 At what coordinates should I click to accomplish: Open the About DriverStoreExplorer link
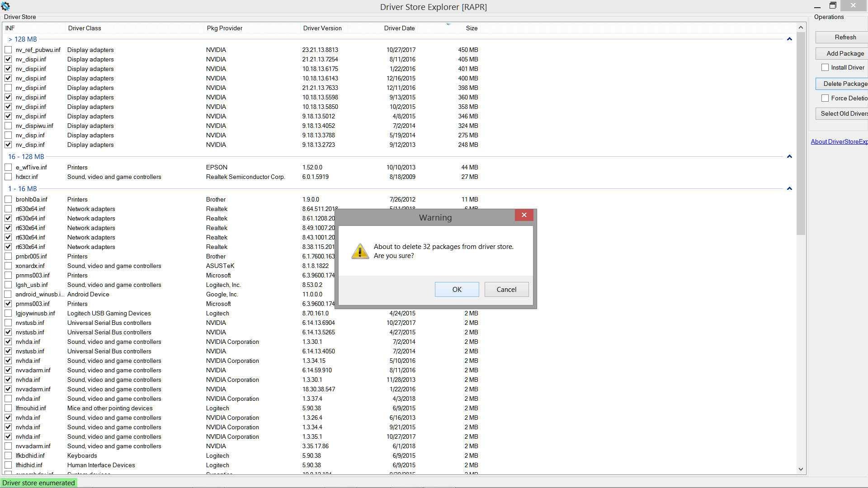click(x=839, y=141)
